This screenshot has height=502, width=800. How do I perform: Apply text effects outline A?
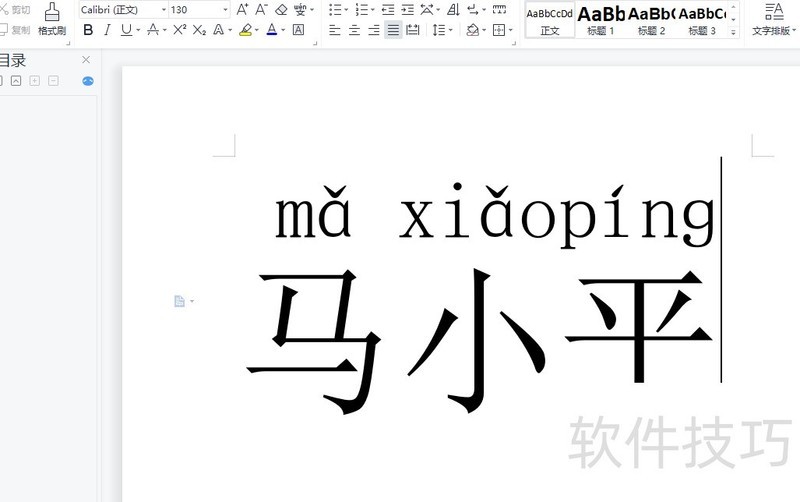click(218, 30)
